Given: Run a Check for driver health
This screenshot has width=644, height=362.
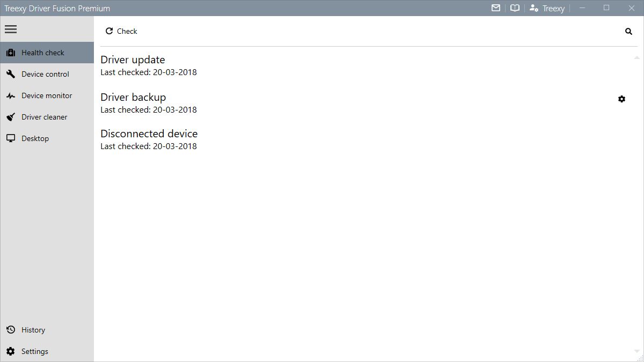Looking at the screenshot, I should [121, 31].
